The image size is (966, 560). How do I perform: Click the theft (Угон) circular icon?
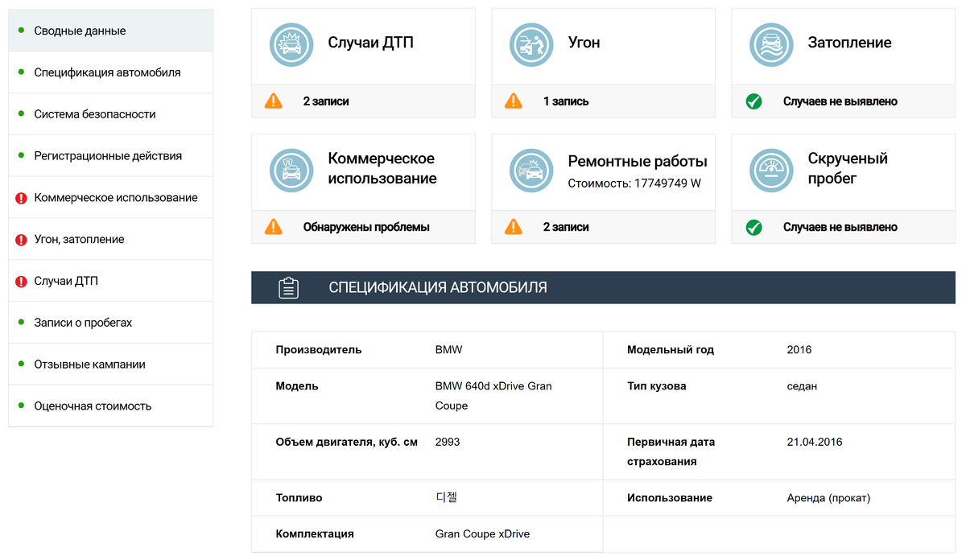[x=531, y=44]
